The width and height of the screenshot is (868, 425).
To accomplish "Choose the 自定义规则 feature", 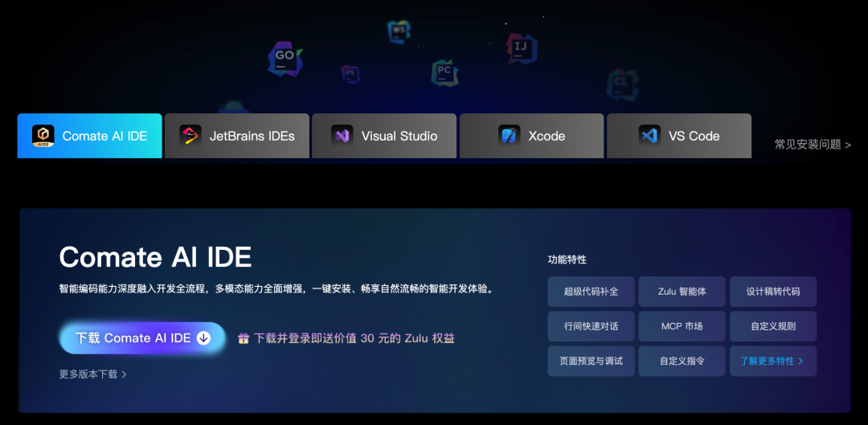I will pyautogui.click(x=773, y=326).
